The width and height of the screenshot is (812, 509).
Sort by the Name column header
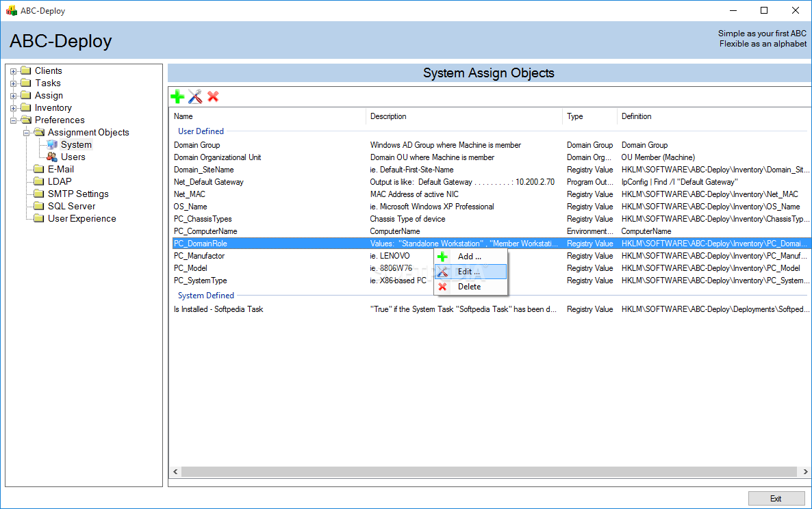[268, 116]
